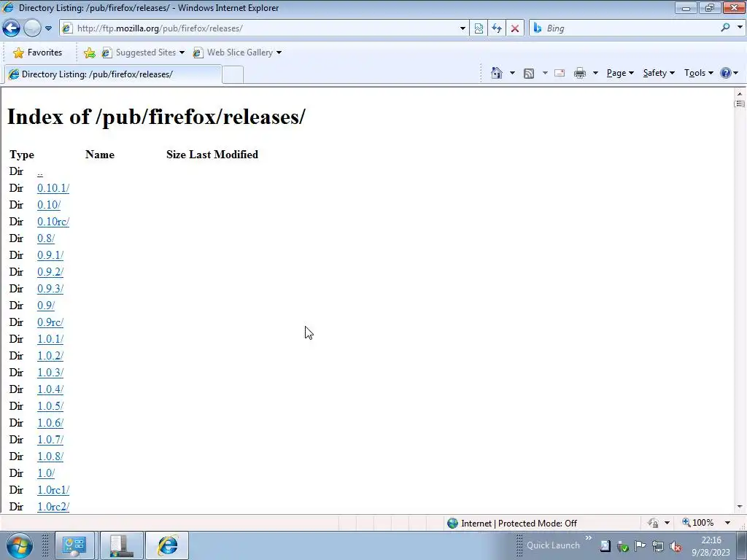
Task: Open the Favorites star button
Action: point(38,52)
